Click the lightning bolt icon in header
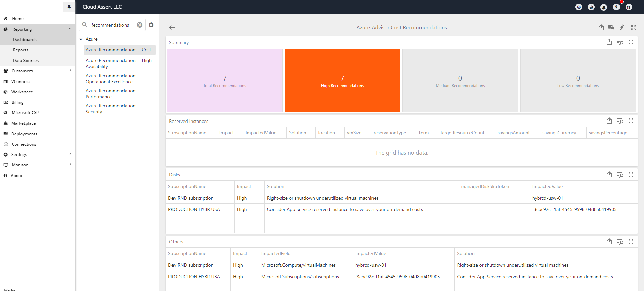 (616, 7)
